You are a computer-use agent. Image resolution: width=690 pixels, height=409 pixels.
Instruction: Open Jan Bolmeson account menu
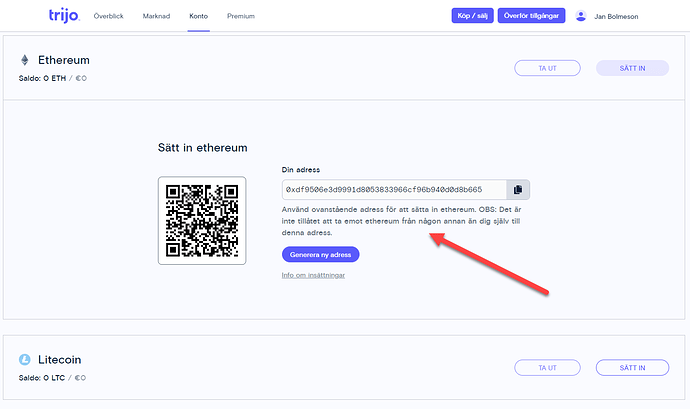coord(617,17)
